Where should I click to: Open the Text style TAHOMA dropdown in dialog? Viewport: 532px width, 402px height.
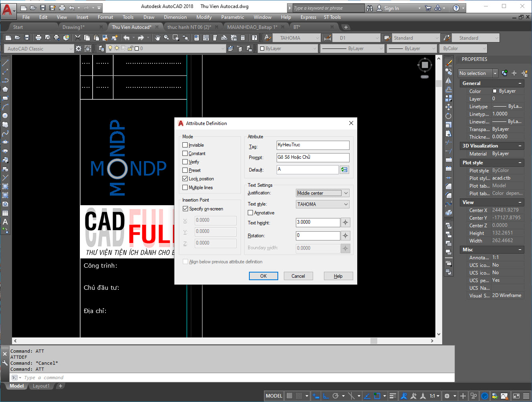pyautogui.click(x=323, y=204)
